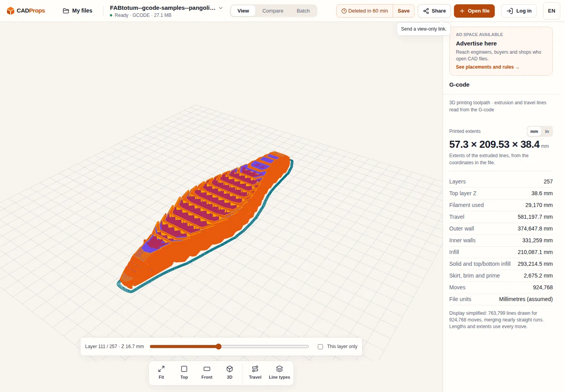
Task: Click the Advertise here heading
Action: (476, 44)
